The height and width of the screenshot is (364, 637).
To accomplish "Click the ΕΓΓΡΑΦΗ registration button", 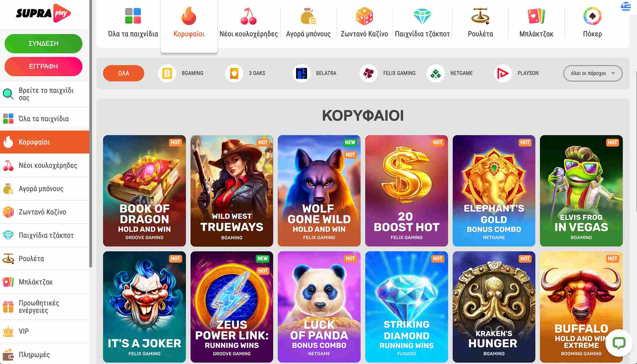I will [x=43, y=66].
